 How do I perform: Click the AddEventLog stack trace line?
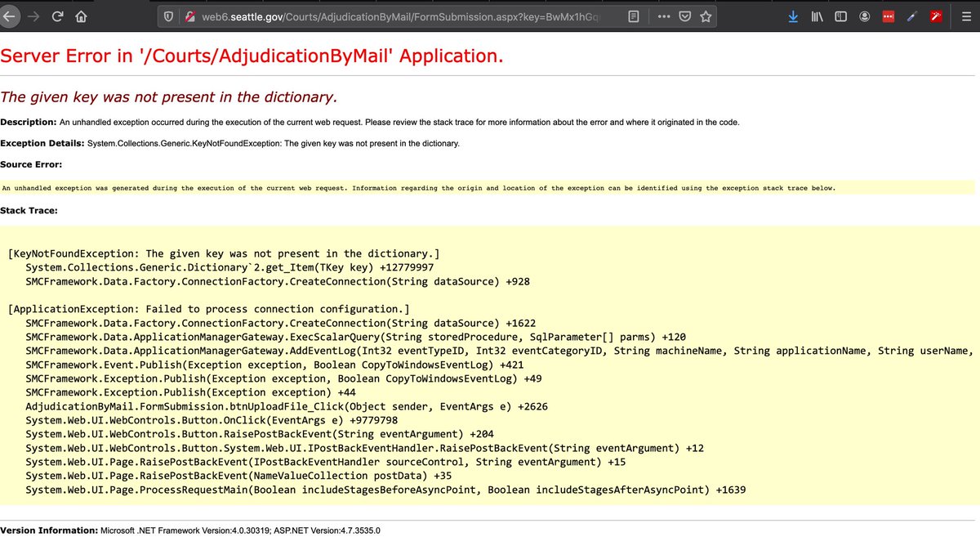[498, 351]
